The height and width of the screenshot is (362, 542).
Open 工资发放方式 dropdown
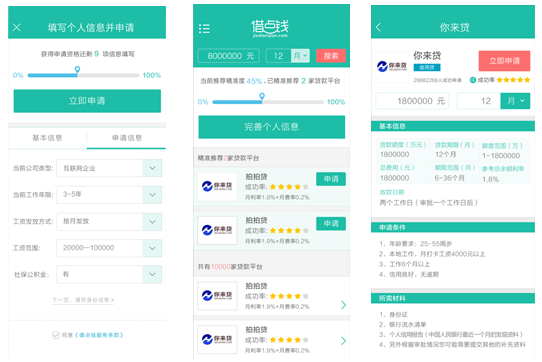(x=109, y=221)
